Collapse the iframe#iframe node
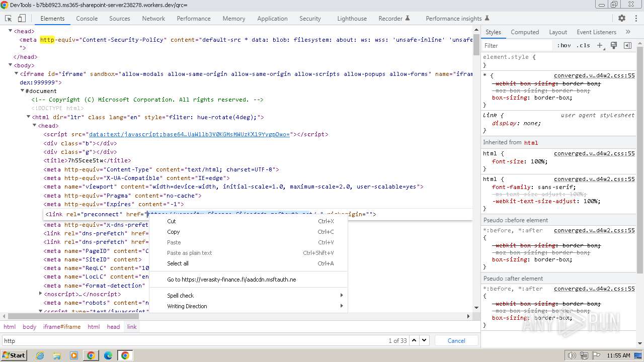The height and width of the screenshot is (362, 644). pos(16,74)
